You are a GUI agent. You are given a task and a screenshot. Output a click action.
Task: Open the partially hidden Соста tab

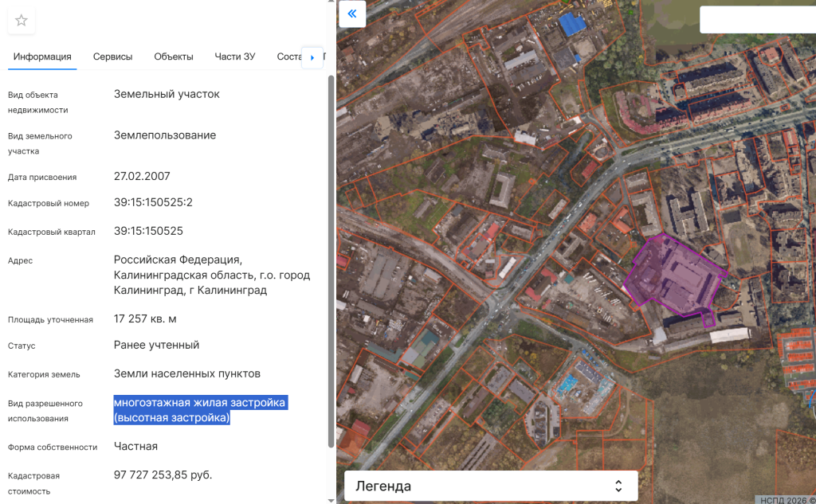pos(287,57)
